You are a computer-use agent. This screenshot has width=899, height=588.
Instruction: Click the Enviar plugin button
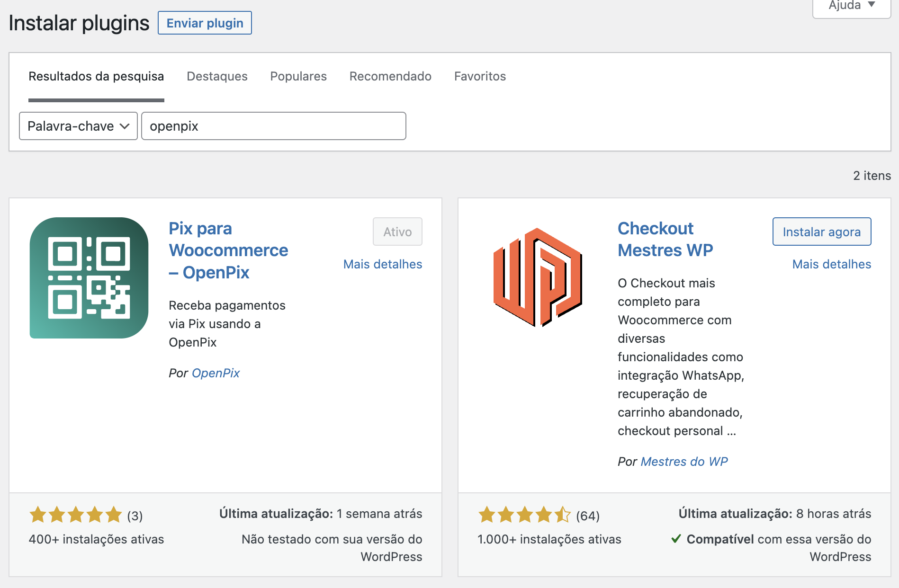[x=205, y=23]
